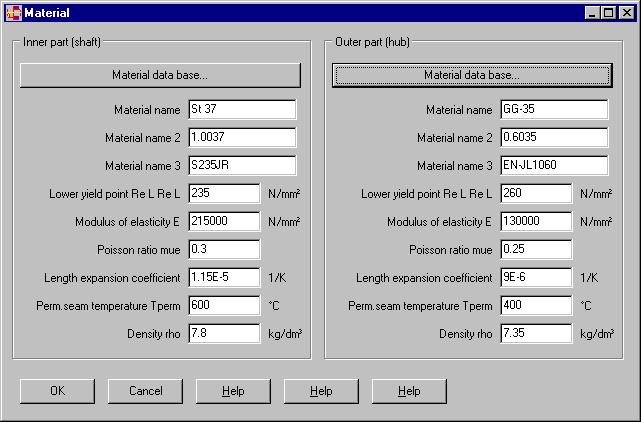Click hub Perm. seam temperature field '400'

pos(535,306)
